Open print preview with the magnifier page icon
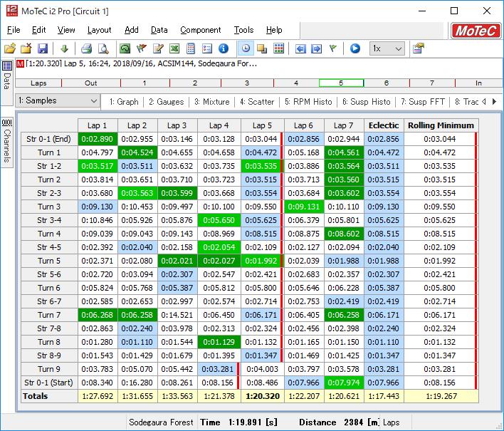 coord(103,48)
